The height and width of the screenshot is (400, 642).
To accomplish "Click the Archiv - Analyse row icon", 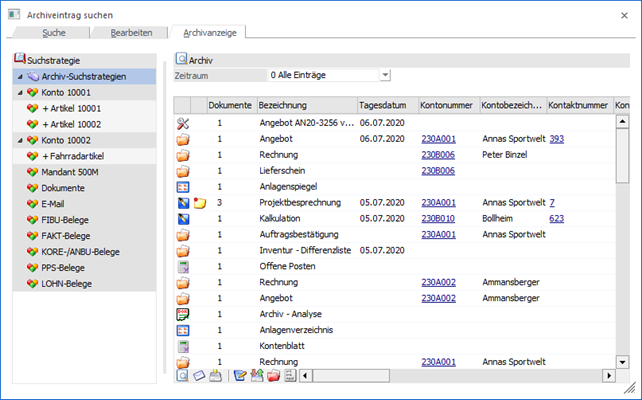I will point(182,314).
